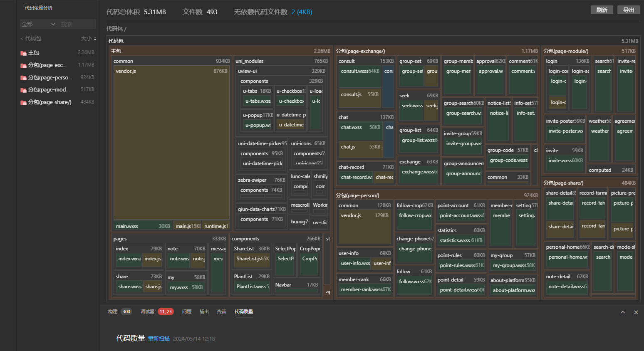Select the main.wxss 30KB block
The height and width of the screenshot is (351, 644).
point(143,226)
